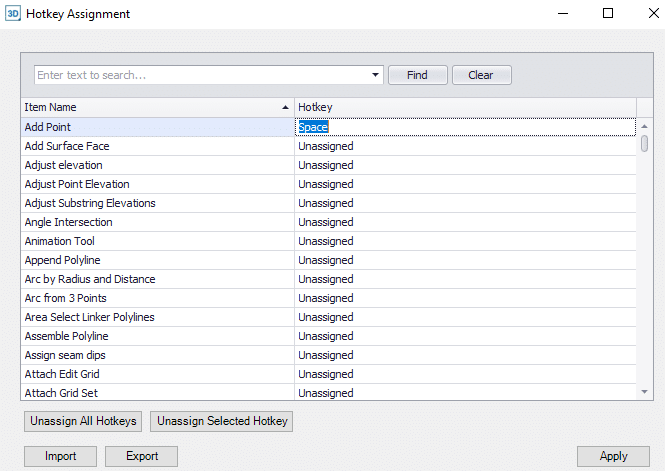Image resolution: width=665 pixels, height=471 pixels.
Task: Click the Find button
Action: (417, 75)
